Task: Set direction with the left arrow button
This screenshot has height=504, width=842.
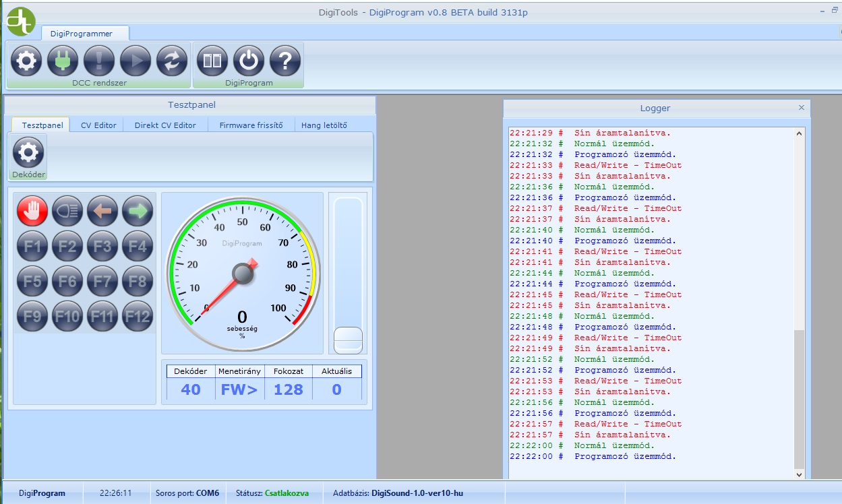Action: click(x=102, y=211)
